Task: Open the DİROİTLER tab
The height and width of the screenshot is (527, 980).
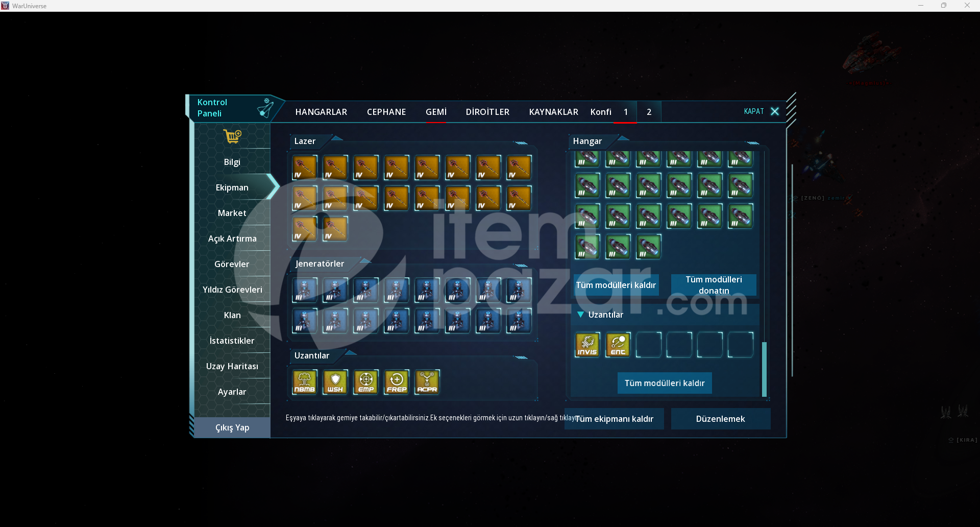Action: pos(487,112)
